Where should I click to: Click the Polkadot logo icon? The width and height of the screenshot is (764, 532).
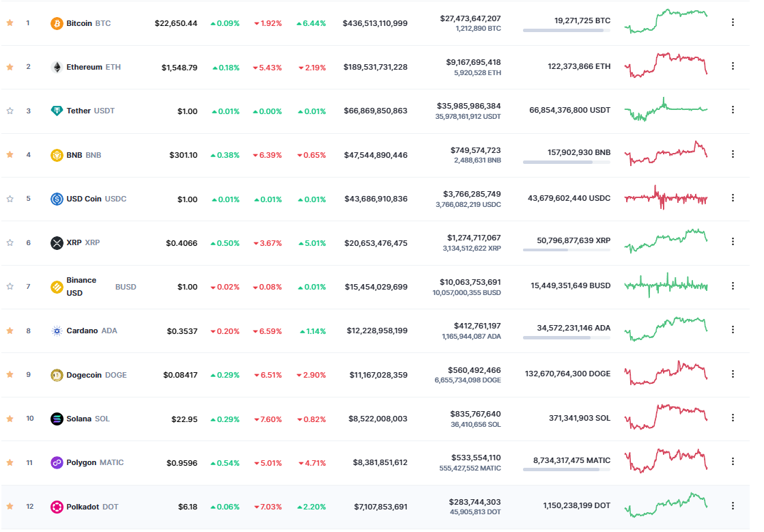(57, 507)
